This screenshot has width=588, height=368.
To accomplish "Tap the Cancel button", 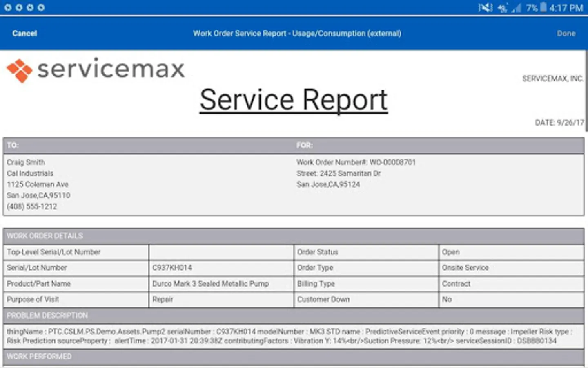I will tap(24, 34).
